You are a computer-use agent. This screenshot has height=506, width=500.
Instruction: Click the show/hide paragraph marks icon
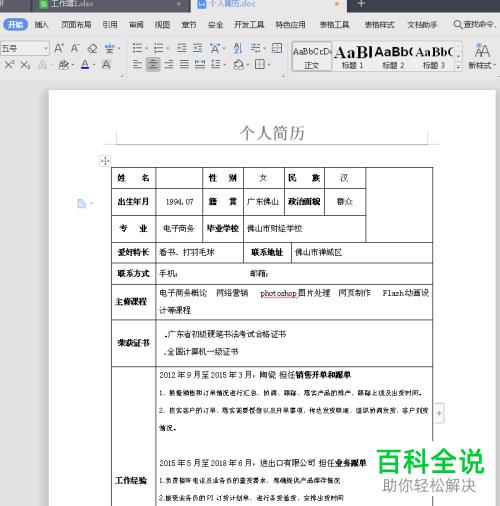click(x=256, y=48)
